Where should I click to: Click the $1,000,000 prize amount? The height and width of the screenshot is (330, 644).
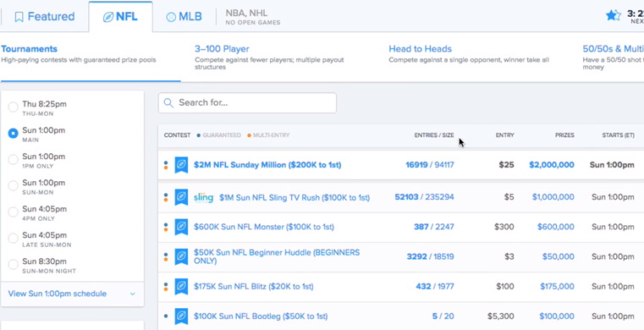553,197
